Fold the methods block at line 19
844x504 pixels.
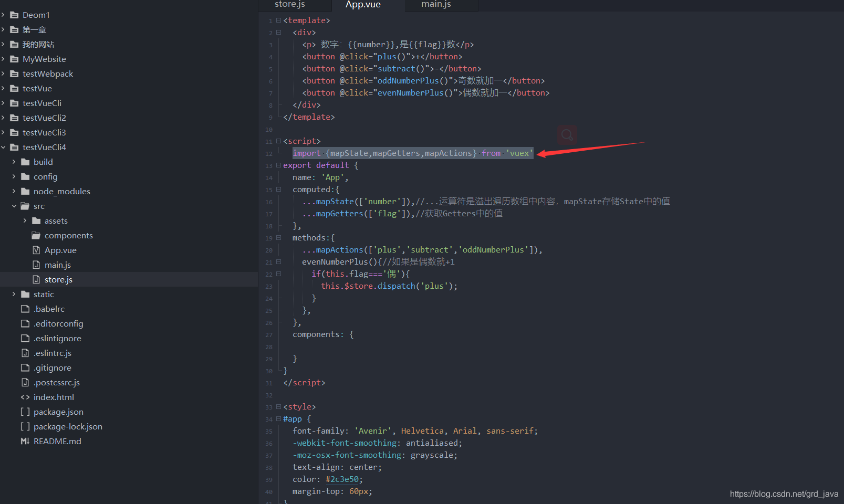click(279, 238)
